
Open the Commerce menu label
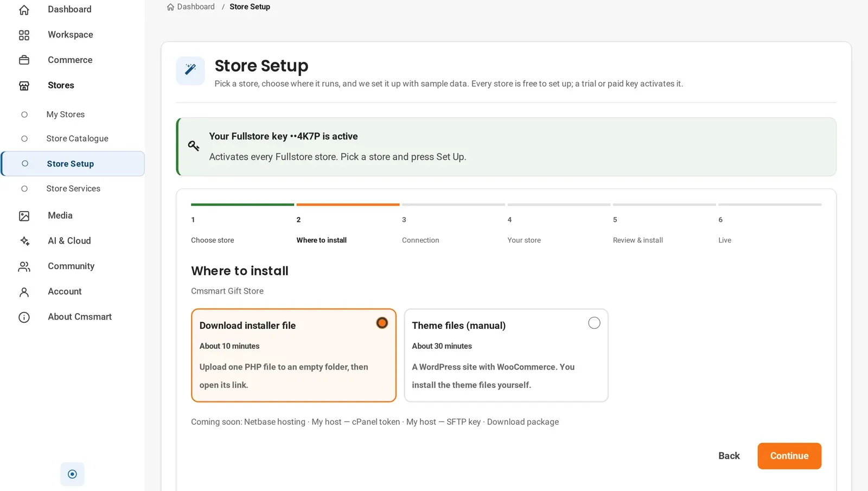[x=70, y=60]
